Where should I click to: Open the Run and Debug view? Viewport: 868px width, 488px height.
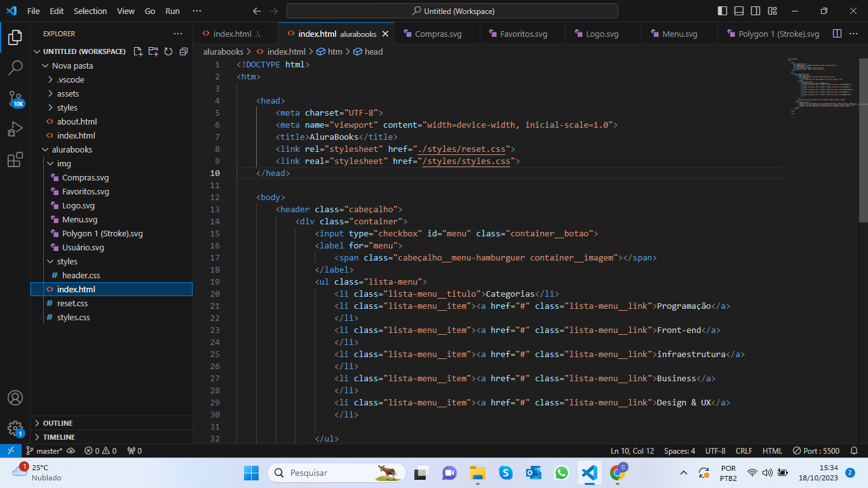(15, 130)
